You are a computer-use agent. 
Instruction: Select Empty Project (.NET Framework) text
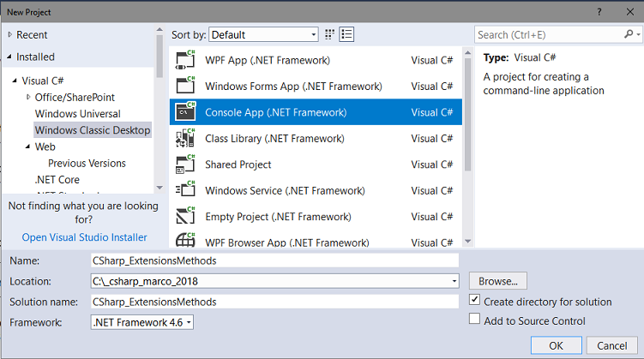pyautogui.click(x=278, y=216)
